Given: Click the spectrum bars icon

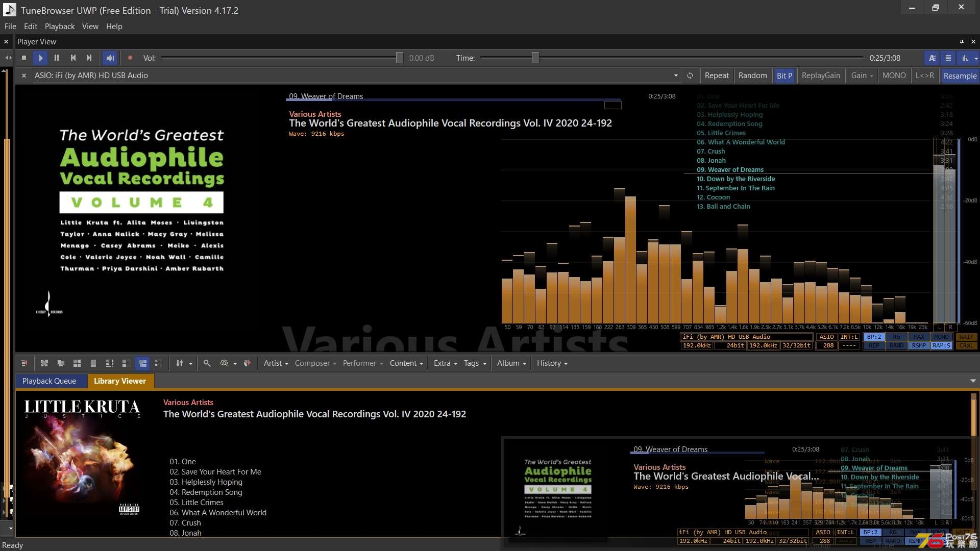Looking at the screenshot, I should pyautogui.click(x=965, y=58).
